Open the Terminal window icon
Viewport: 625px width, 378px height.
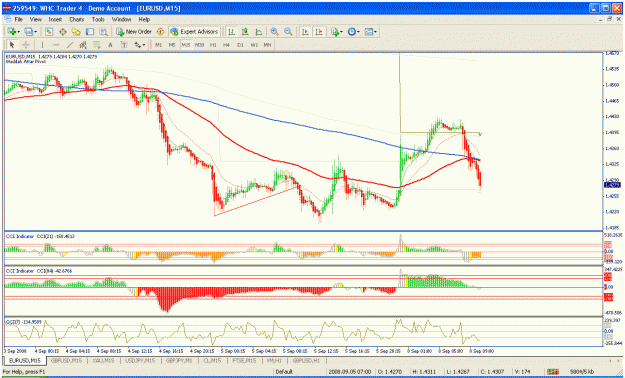[x=90, y=32]
